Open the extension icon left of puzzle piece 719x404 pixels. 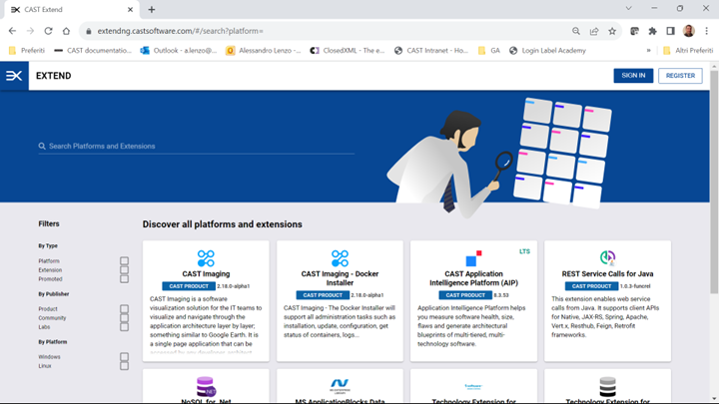635,31
